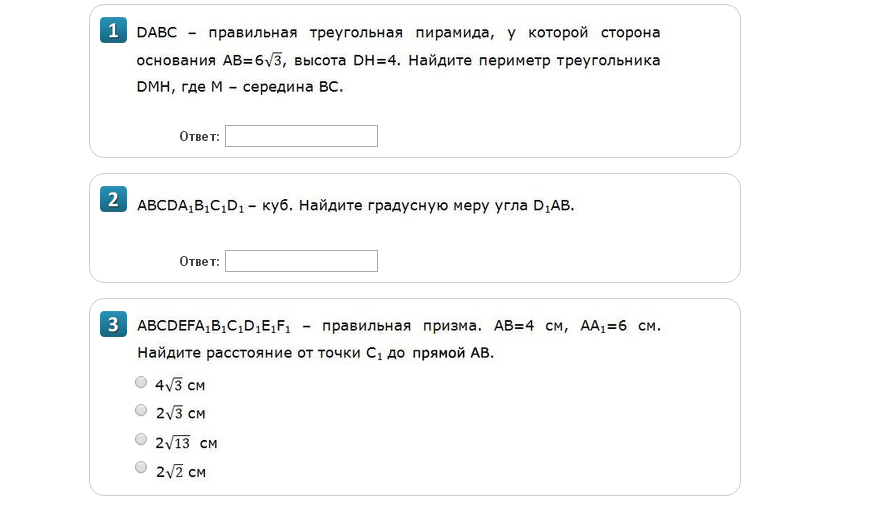Click the 2√2 см answer text

[x=180, y=471]
